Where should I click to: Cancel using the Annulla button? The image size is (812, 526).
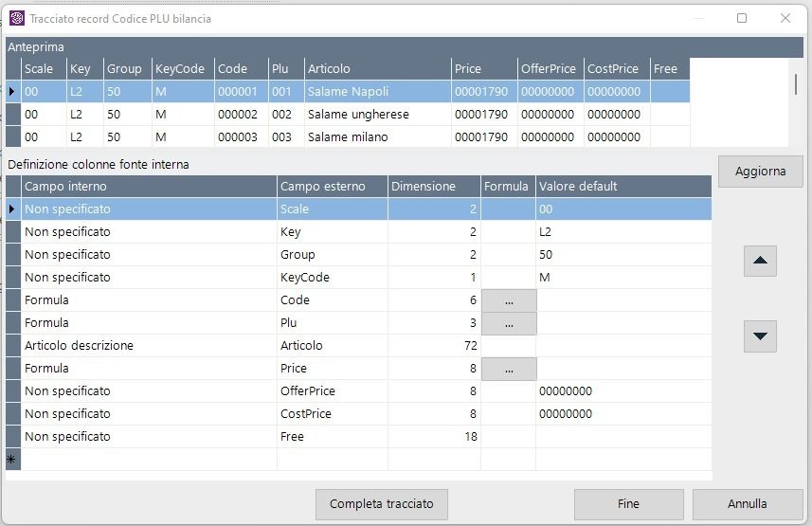pyautogui.click(x=748, y=504)
